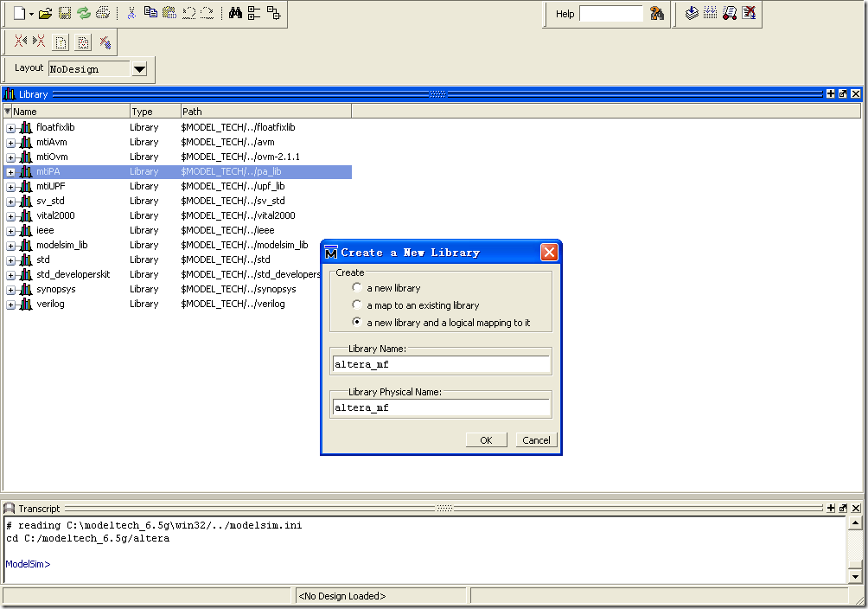The width and height of the screenshot is (868, 609).
Task: Select the "a new library" radio option
Action: 357,288
